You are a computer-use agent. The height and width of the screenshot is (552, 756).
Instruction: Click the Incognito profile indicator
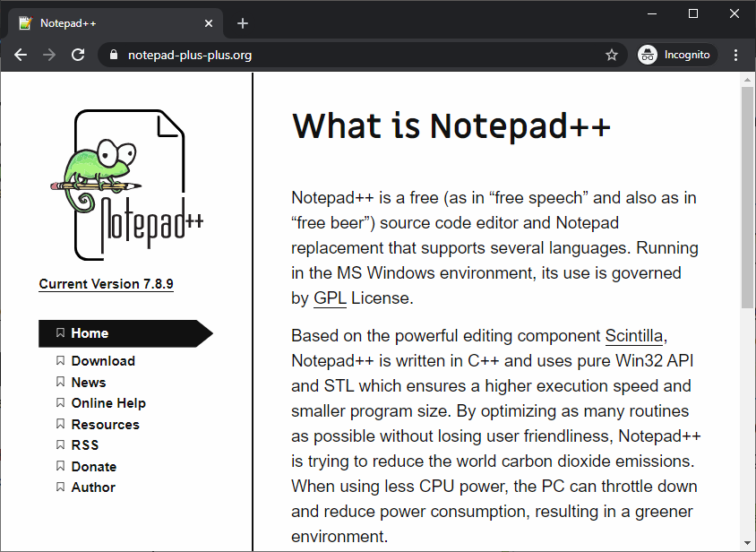(x=677, y=55)
